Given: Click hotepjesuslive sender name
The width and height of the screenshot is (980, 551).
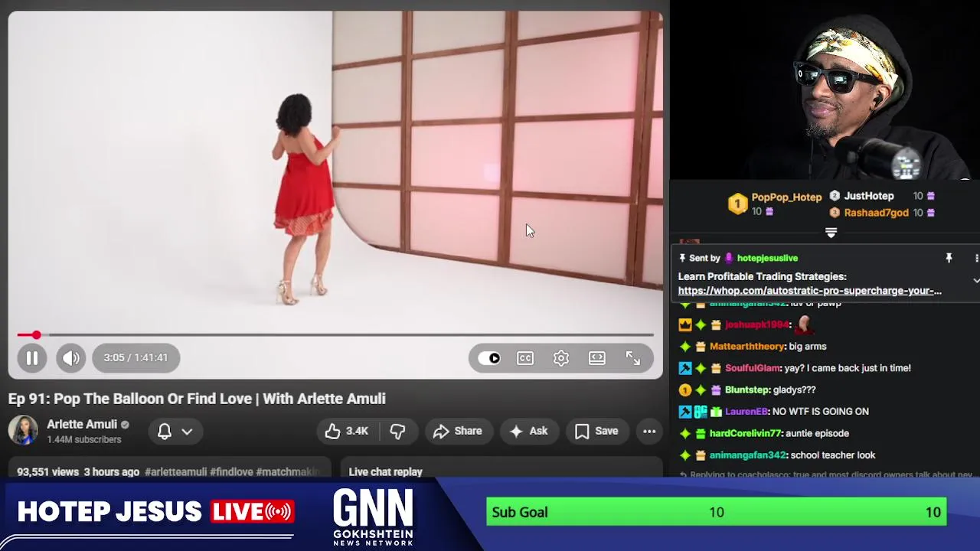Looking at the screenshot, I should point(767,258).
